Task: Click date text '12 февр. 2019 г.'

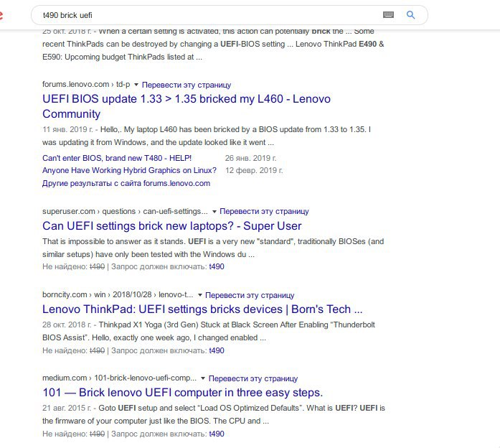Action: pos(254,170)
